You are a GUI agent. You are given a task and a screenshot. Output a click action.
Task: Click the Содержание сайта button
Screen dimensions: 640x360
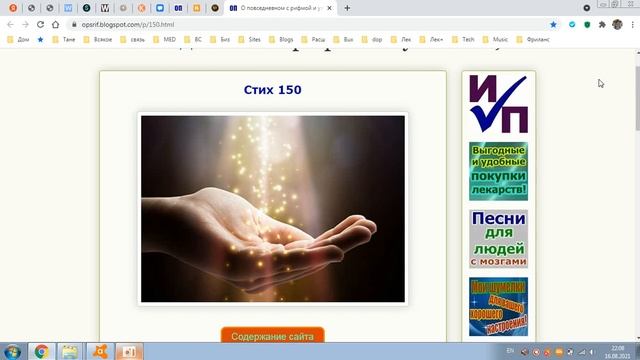(x=273, y=336)
